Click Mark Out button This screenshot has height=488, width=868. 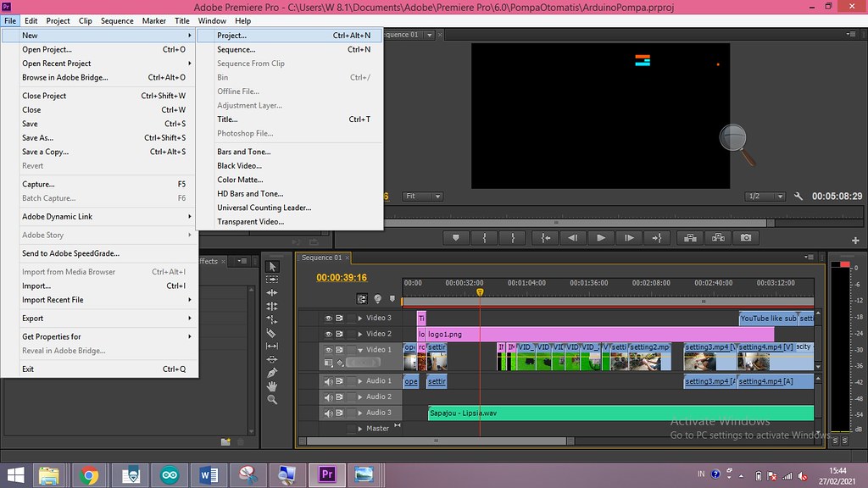click(513, 238)
